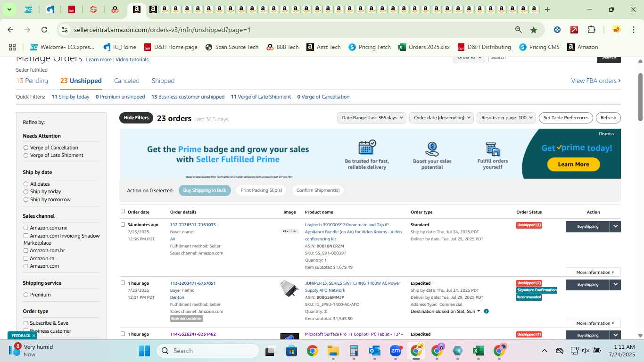Open the View FBA orders link
644x362 pixels.
[x=596, y=81]
